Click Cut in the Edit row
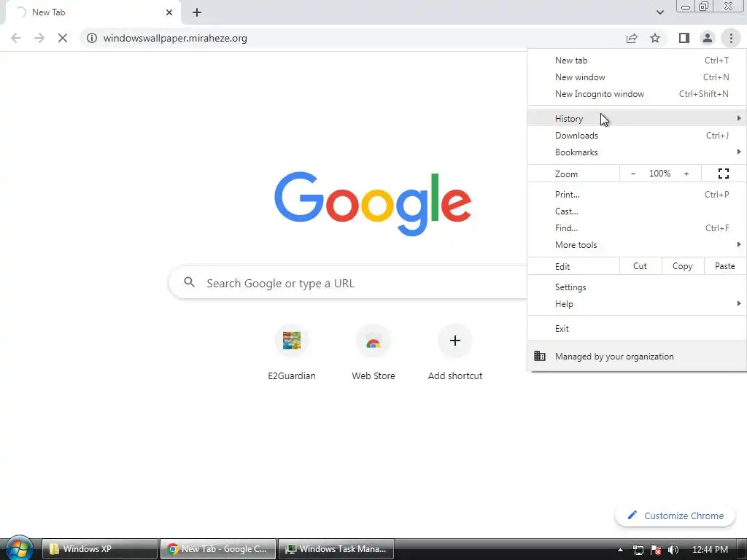The image size is (747, 560). [640, 266]
